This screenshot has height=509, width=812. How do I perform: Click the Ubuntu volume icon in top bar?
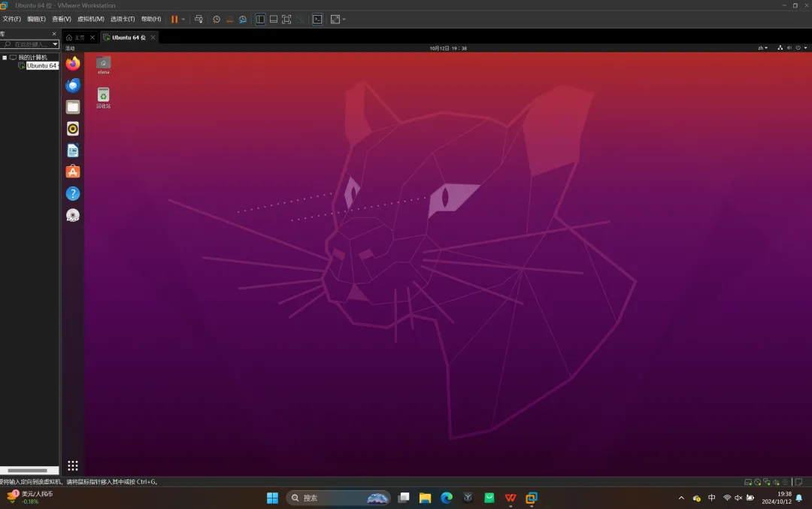point(789,47)
